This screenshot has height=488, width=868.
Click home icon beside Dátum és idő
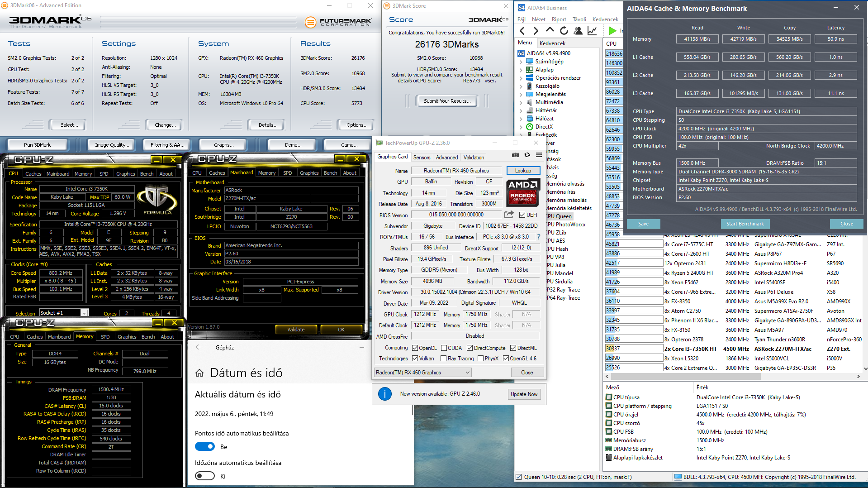tap(199, 373)
